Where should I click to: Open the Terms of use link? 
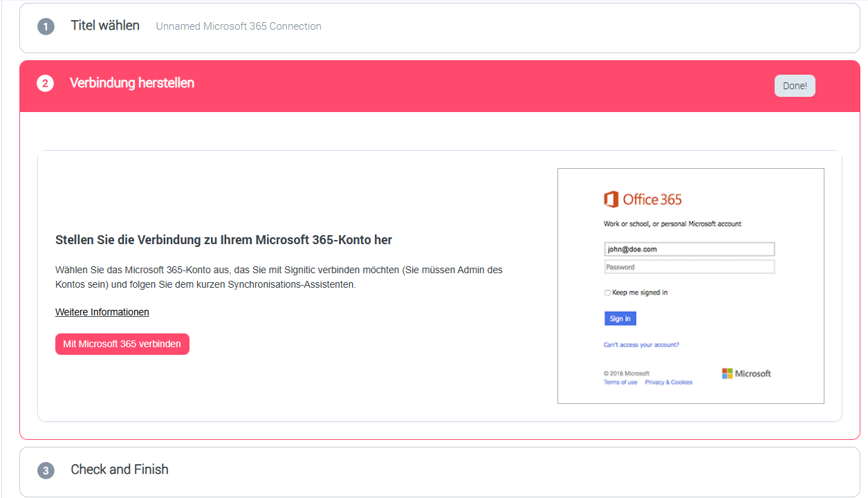click(x=620, y=382)
